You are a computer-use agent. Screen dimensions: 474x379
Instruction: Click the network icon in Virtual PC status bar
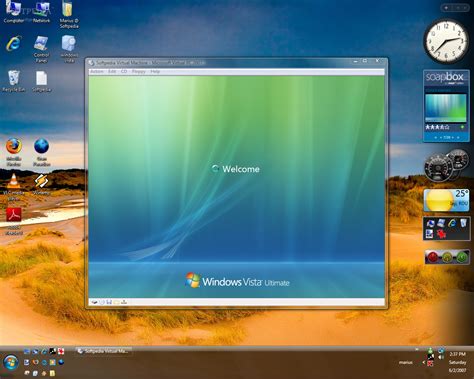(x=124, y=302)
